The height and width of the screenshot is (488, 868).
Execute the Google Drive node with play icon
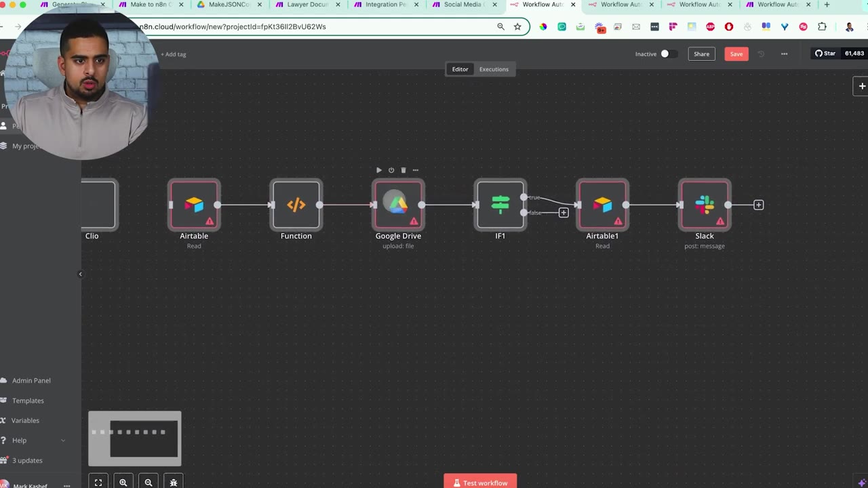(x=379, y=170)
